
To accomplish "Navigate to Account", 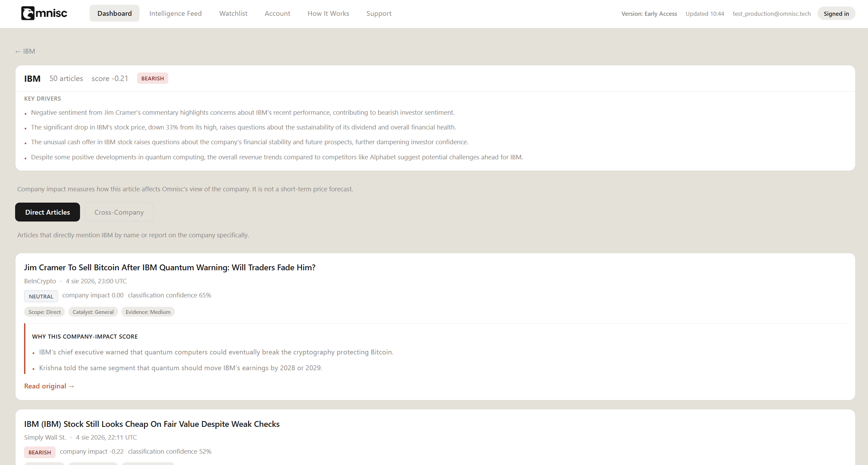I will coord(277,13).
